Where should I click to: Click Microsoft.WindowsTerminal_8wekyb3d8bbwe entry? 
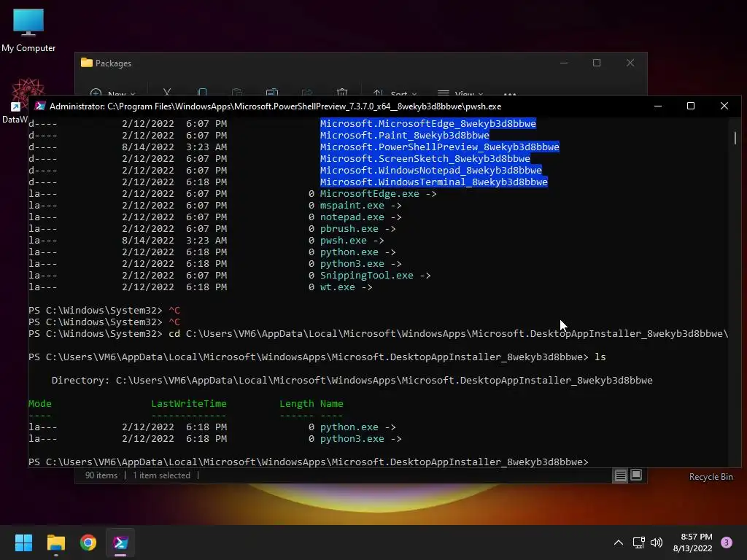[433, 182]
